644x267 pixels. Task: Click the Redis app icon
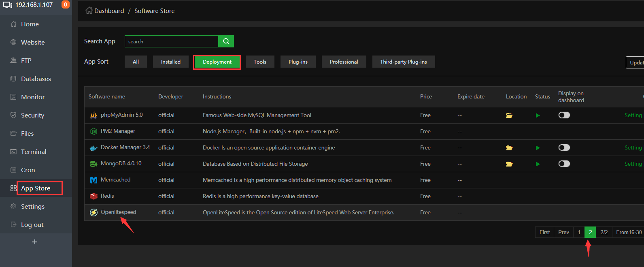pos(94,196)
